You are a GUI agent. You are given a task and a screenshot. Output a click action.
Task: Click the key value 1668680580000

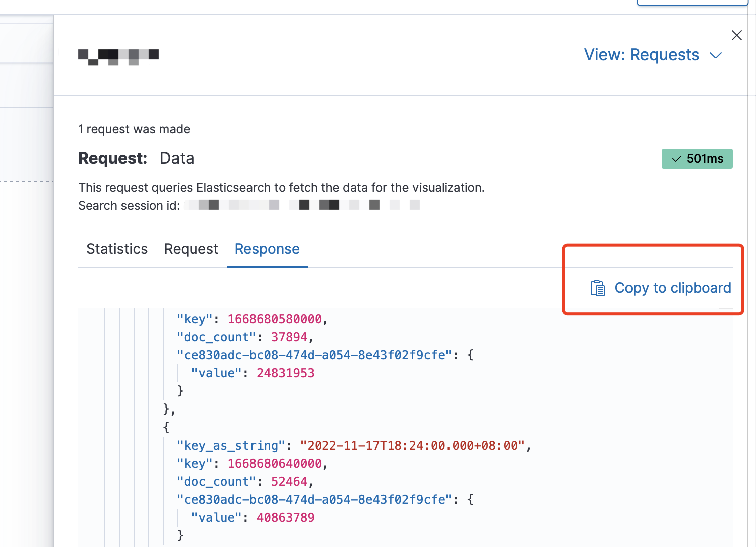click(275, 319)
